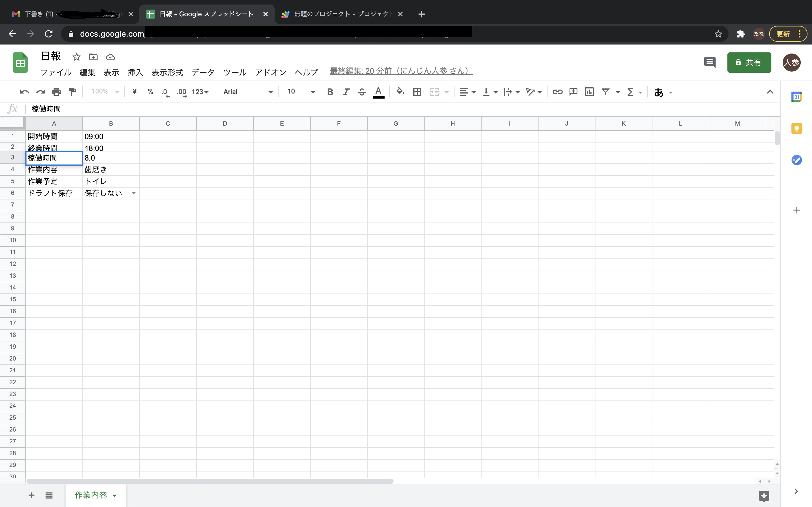Viewport: 812px width, 507px height.
Task: Click the 共有 share button
Action: (x=749, y=62)
